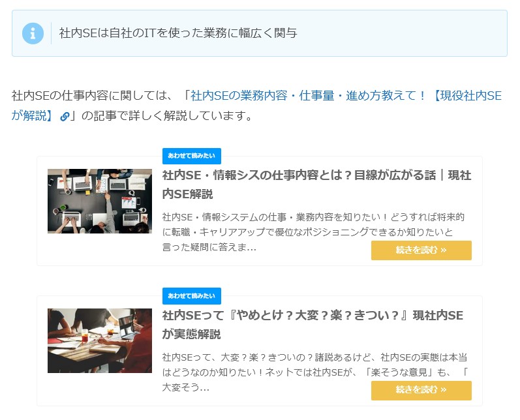Click the paragraph text 社内SEの仕事内容に関しては
Viewport: 520px width, 420px height.
click(91, 96)
